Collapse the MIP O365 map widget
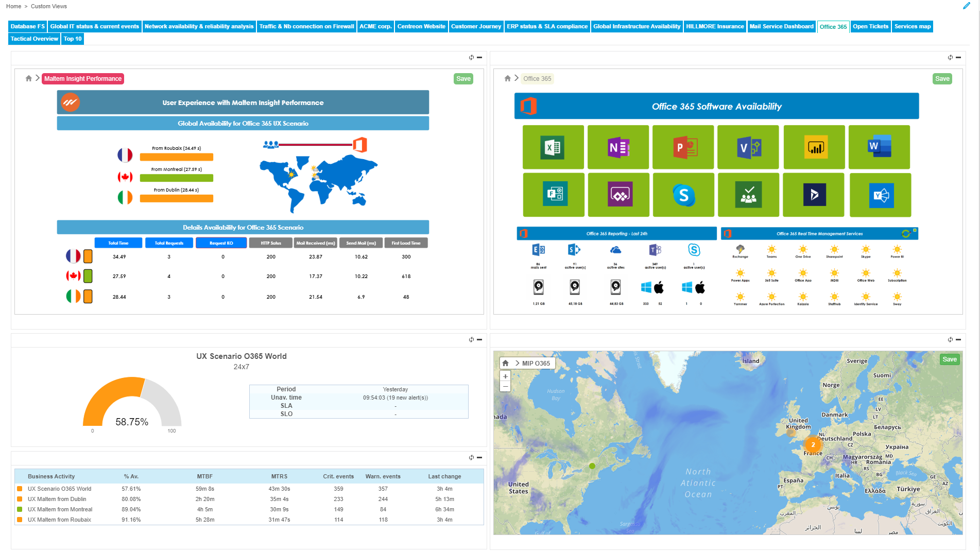Viewport: 980px width, 552px height. (958, 339)
